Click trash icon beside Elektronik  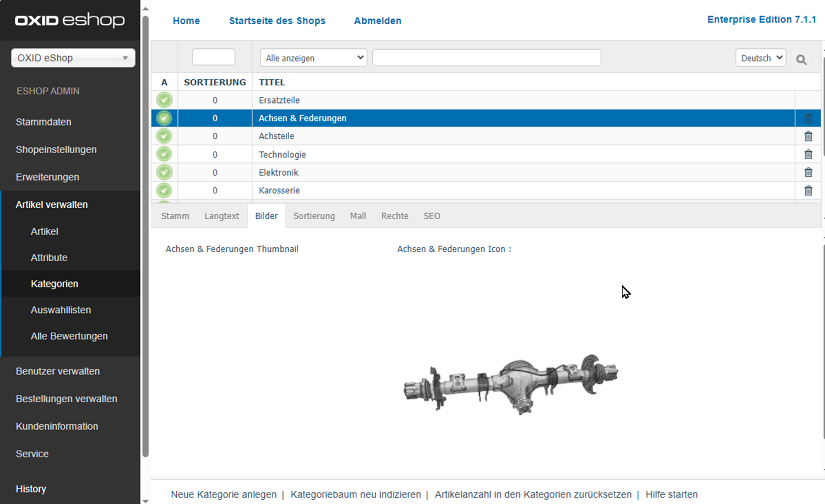coord(808,172)
